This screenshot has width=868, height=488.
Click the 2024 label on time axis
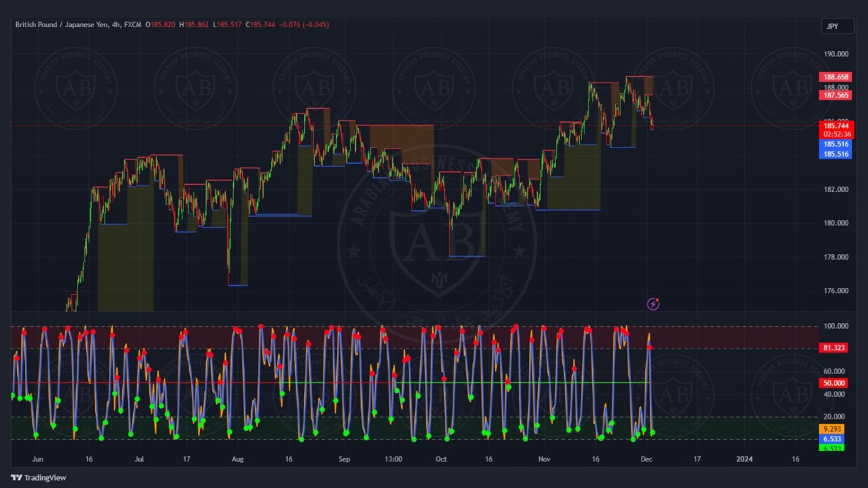[x=744, y=459]
